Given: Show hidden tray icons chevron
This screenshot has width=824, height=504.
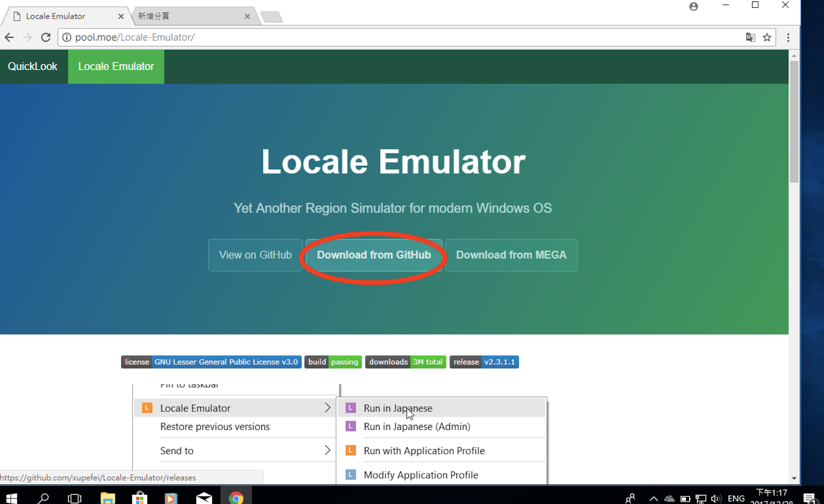Looking at the screenshot, I should 654,498.
